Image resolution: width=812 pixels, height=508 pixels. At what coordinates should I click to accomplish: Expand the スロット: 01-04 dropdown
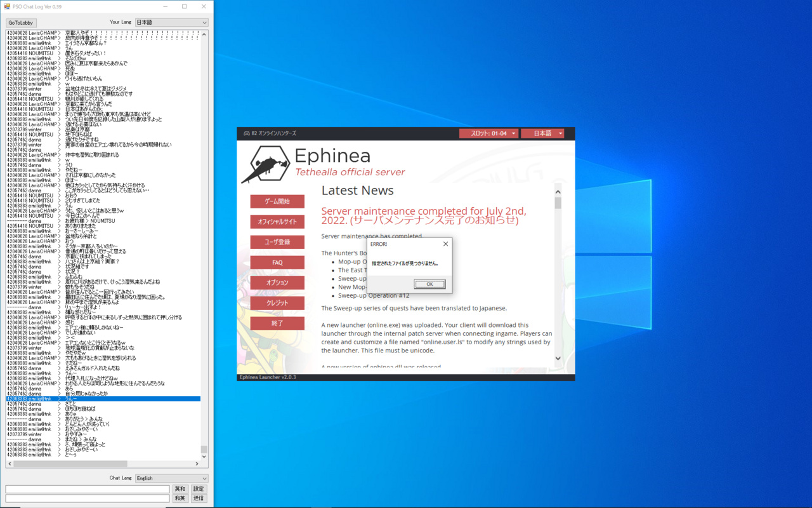pos(488,133)
